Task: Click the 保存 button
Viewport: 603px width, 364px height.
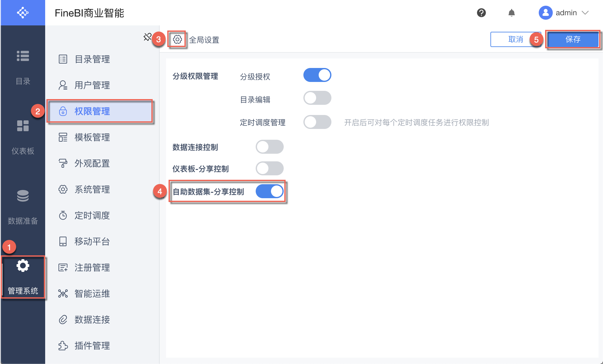Action: click(x=573, y=39)
